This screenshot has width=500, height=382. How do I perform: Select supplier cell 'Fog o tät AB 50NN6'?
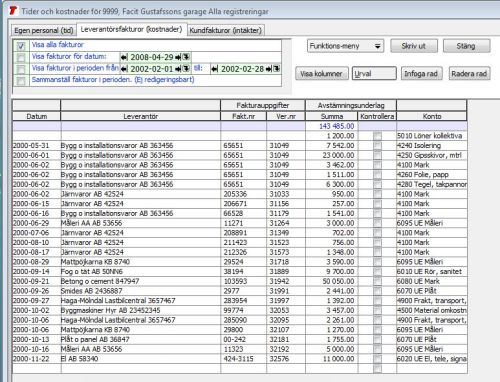click(140, 272)
